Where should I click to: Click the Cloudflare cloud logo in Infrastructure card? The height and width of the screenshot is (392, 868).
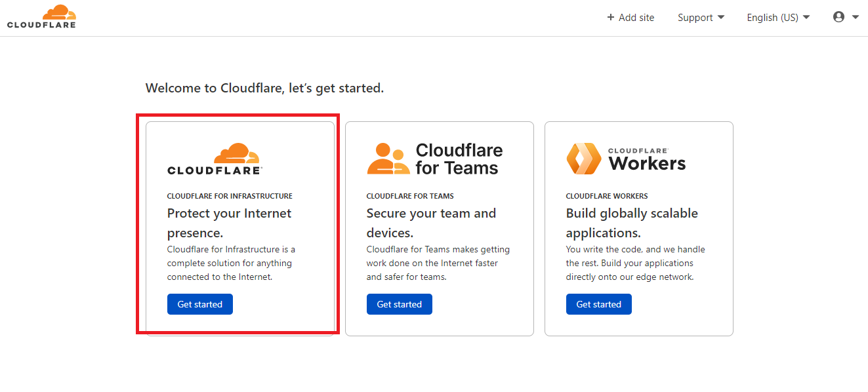(215, 159)
